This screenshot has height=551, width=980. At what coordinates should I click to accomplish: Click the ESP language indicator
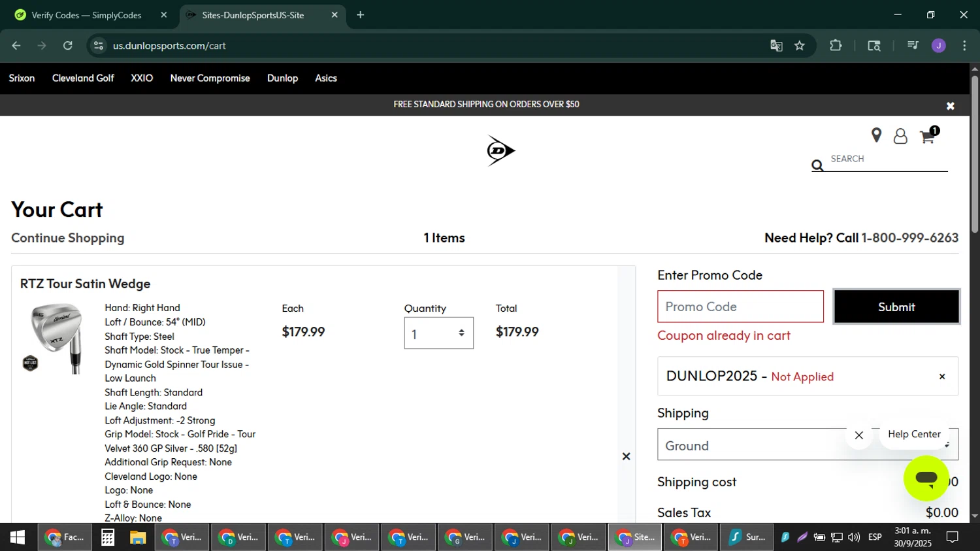875,537
